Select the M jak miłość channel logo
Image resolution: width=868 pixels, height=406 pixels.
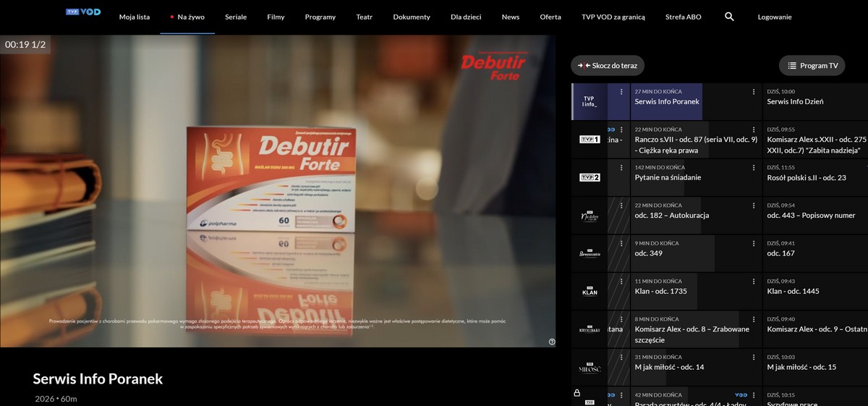pos(590,368)
